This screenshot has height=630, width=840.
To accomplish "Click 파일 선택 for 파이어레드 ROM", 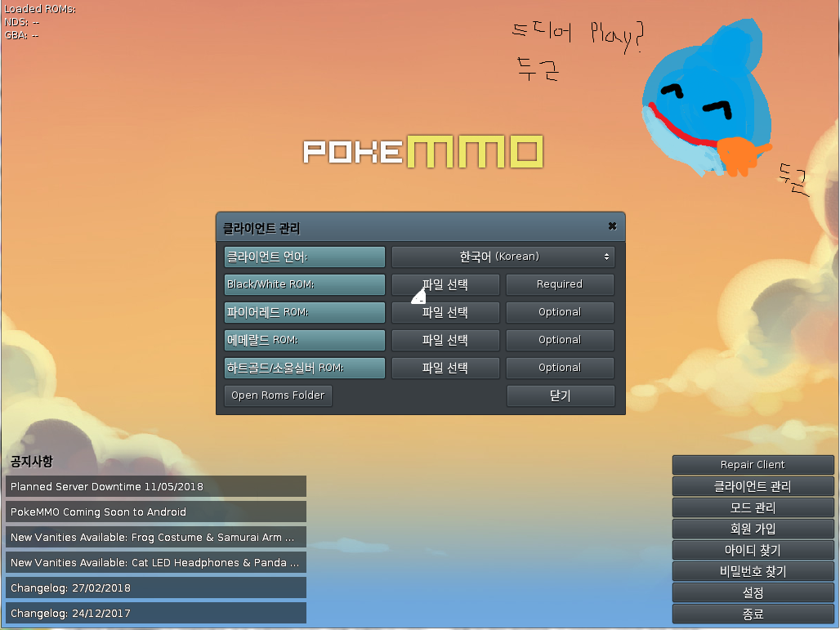I will coord(445,312).
